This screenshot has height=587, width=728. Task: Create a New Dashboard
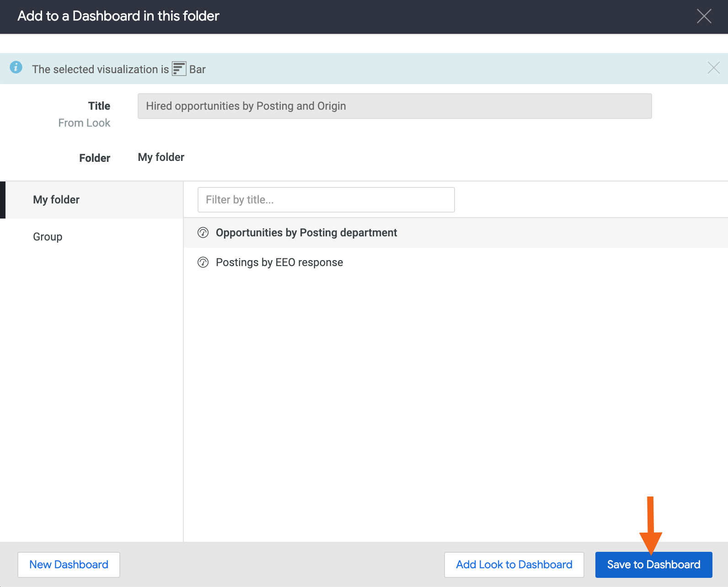pyautogui.click(x=69, y=565)
